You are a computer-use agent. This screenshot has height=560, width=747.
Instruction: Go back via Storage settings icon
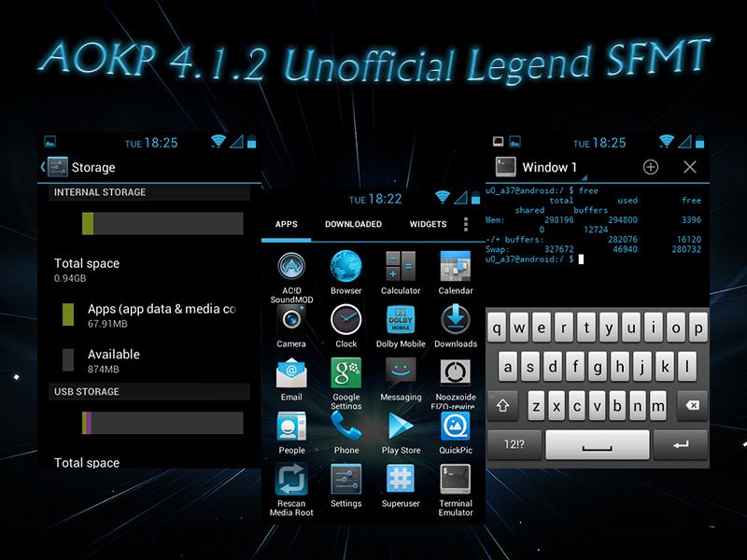click(54, 167)
